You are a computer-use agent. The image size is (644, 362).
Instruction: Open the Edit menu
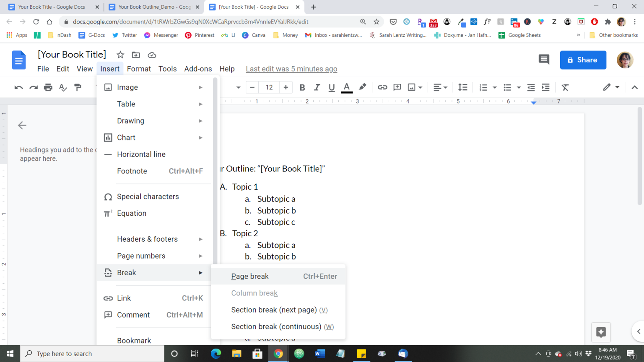click(x=63, y=69)
